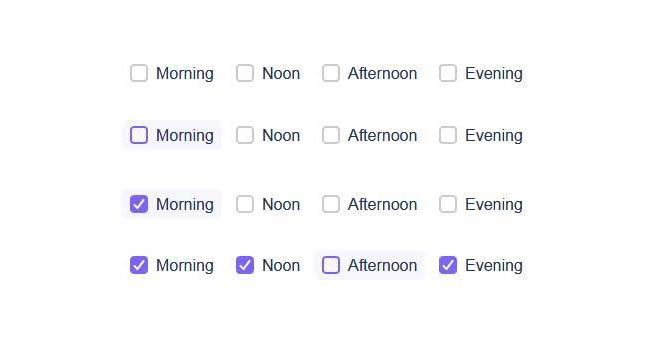Image resolution: width=650 pixels, height=360 pixels.
Task: Enable the Noon checkbox in the third row
Action: click(x=245, y=204)
